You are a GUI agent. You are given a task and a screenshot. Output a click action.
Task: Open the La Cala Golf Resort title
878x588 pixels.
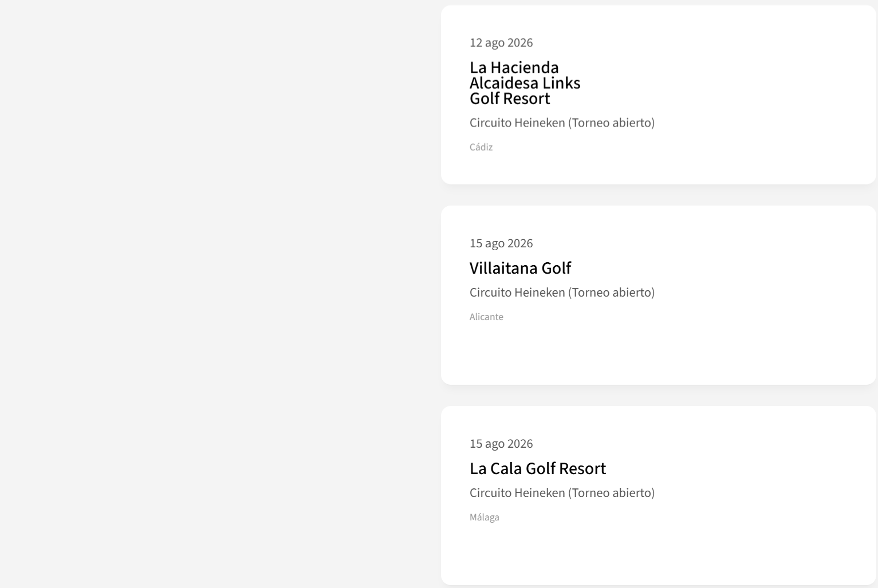537,468
